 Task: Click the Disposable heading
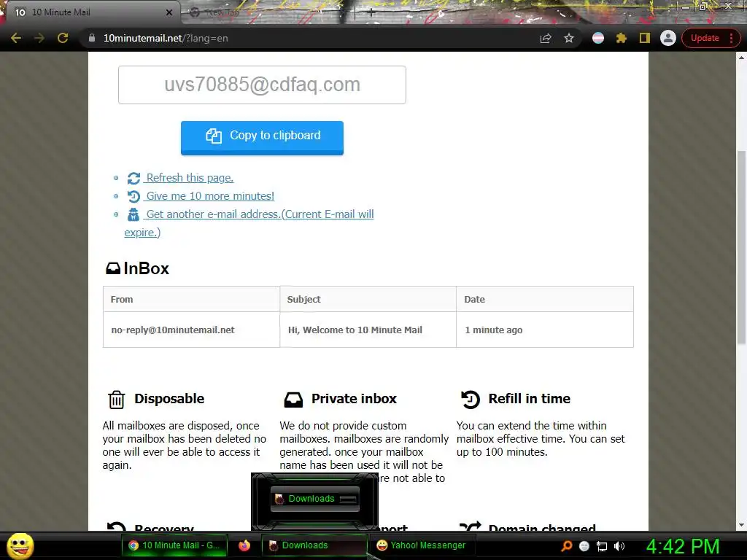pyautogui.click(x=169, y=399)
